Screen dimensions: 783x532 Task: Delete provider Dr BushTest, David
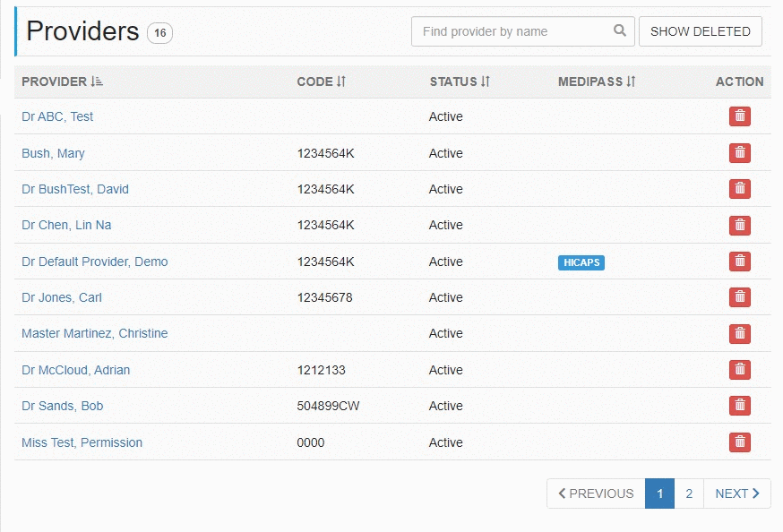tap(740, 189)
